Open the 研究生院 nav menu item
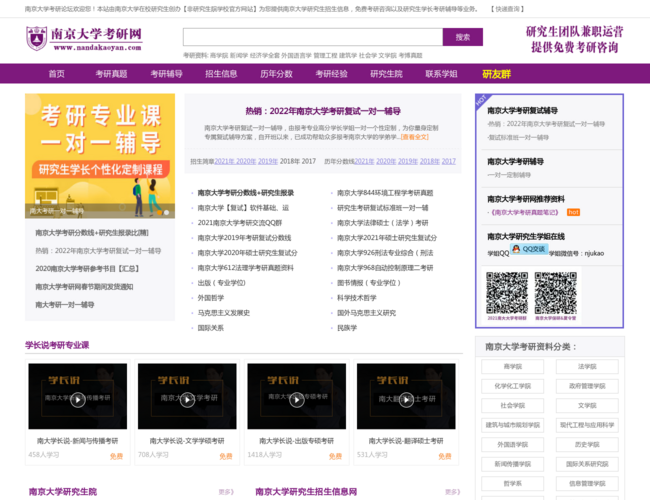650x500 pixels. coord(386,74)
